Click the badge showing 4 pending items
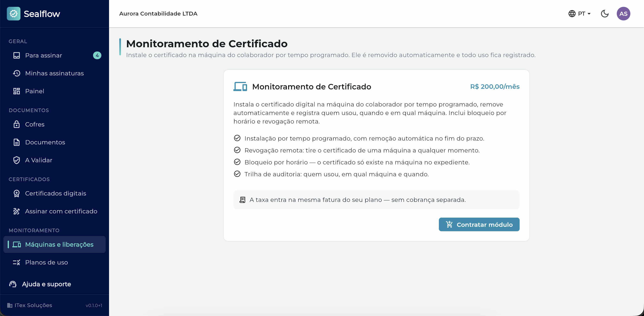The width and height of the screenshot is (644, 316). click(97, 55)
